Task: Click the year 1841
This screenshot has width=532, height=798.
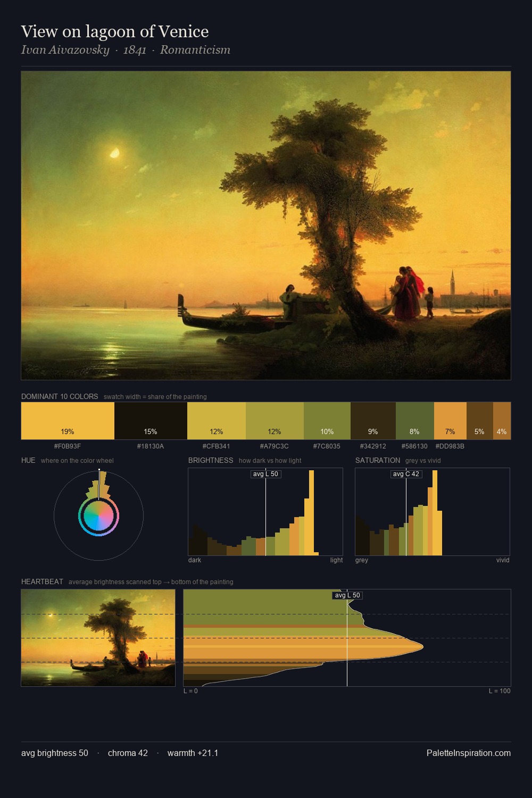Action: (135, 50)
